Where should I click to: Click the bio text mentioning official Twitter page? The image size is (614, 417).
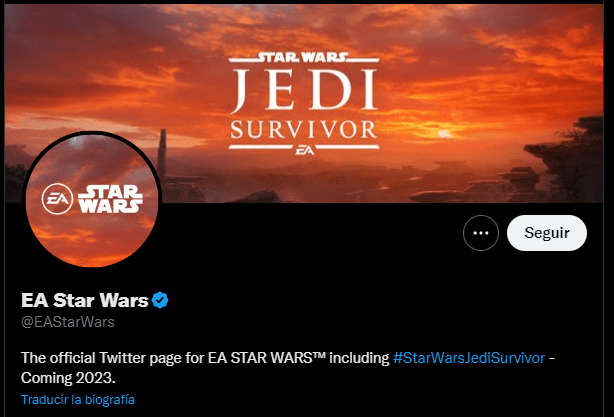tap(205, 358)
